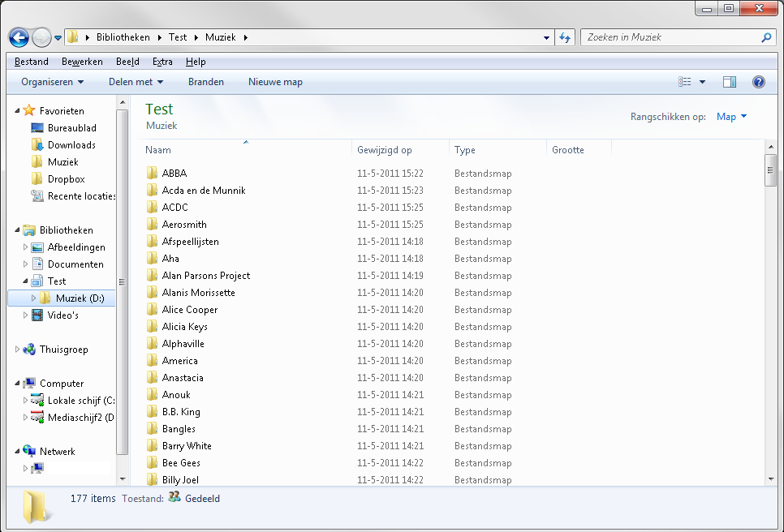The image size is (784, 532).
Task: Open the recent pages history dropdown arrow
Action: click(x=58, y=38)
